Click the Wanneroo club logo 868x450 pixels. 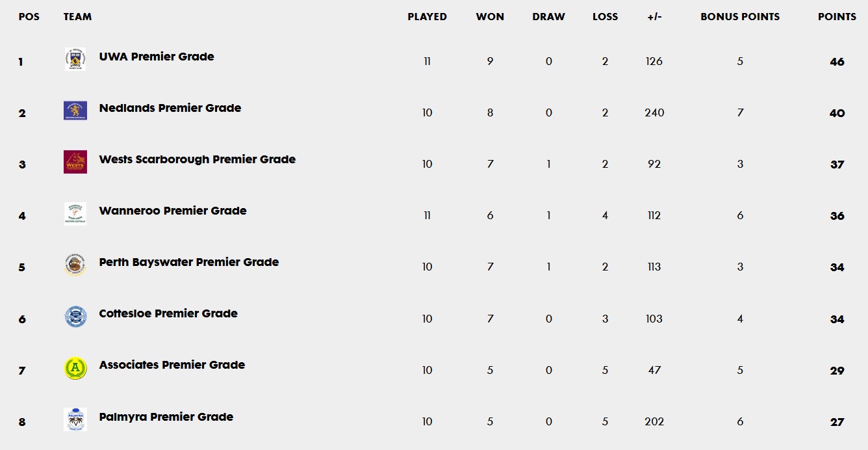click(x=75, y=213)
